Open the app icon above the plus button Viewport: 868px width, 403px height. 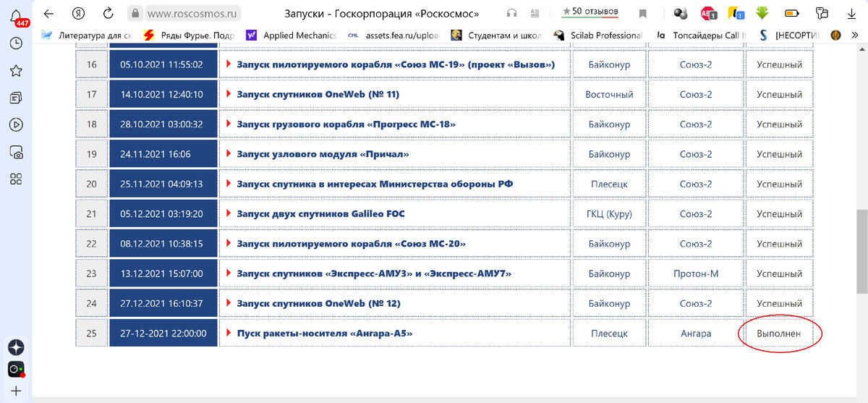16,370
